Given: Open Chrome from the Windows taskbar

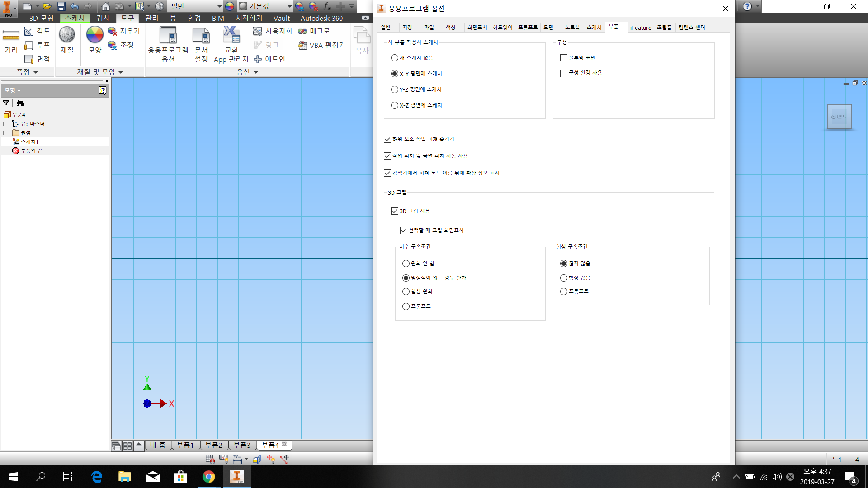Looking at the screenshot, I should (208, 477).
